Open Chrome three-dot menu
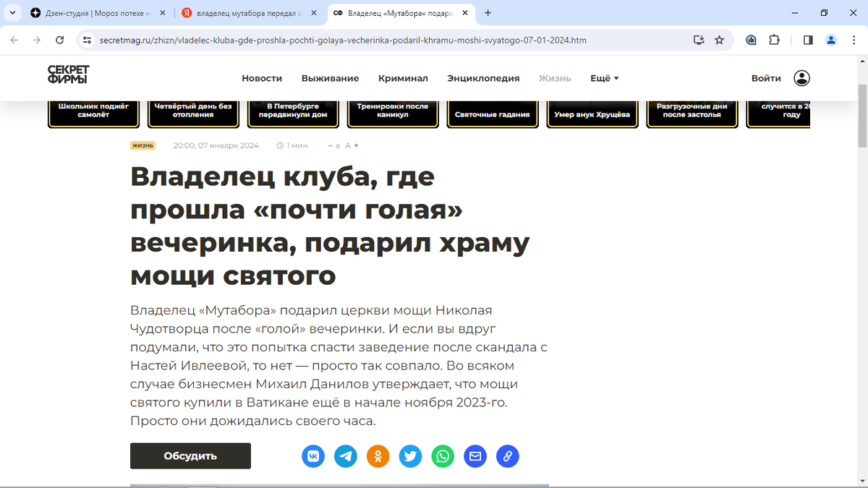The width and height of the screenshot is (868, 488). (x=853, y=40)
